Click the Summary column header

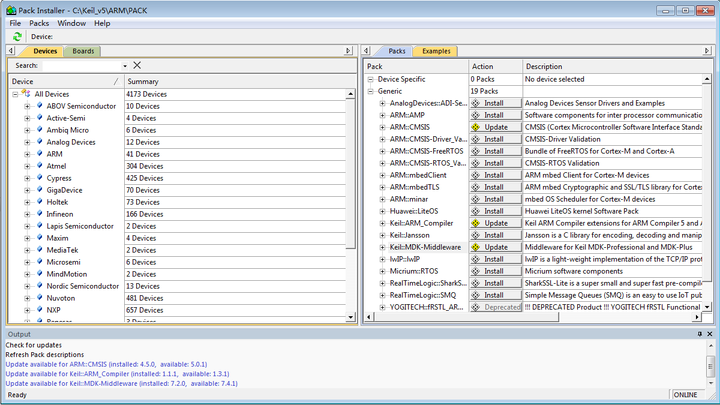pos(239,81)
